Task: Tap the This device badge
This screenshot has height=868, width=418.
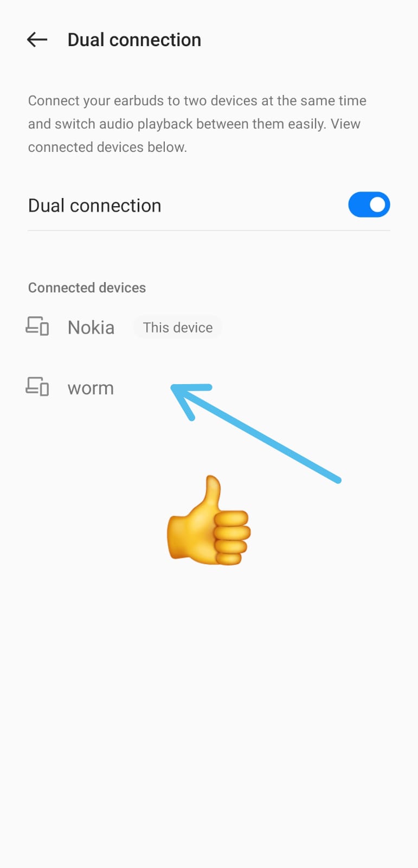Action: [x=178, y=328]
